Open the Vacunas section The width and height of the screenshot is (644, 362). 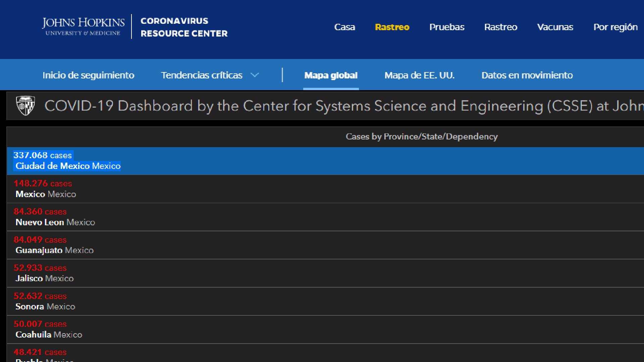tap(555, 27)
